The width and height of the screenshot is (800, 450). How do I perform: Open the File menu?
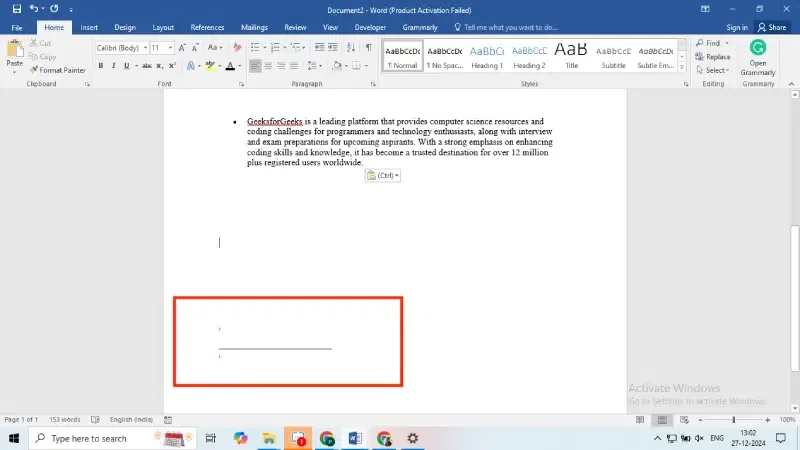tap(17, 27)
